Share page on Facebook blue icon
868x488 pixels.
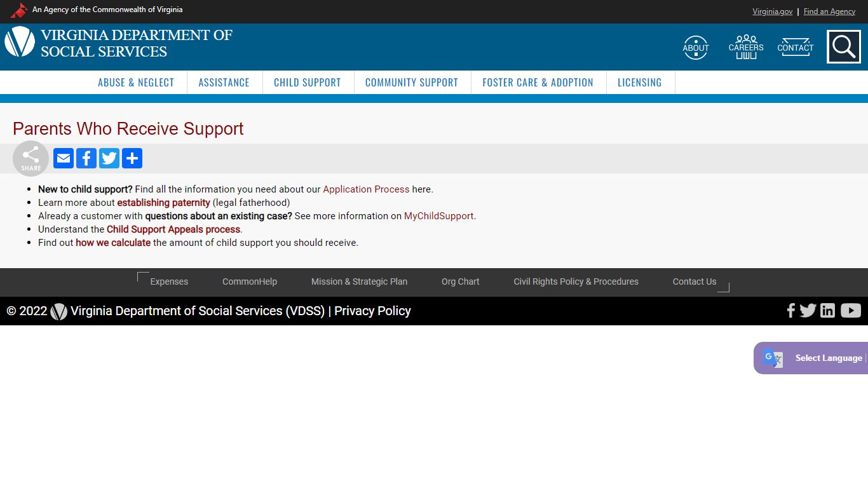click(x=86, y=158)
